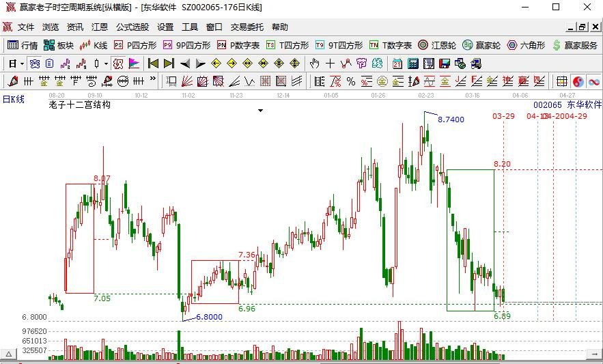This screenshot has height=364, width=603.
Task: Jump to last bar with skip-forward icon
Action: pos(169,64)
